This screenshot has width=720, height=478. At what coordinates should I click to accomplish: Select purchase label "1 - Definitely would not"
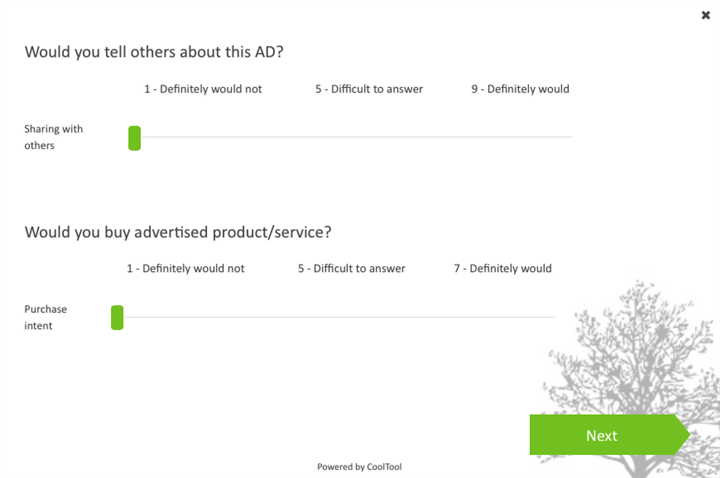185,268
